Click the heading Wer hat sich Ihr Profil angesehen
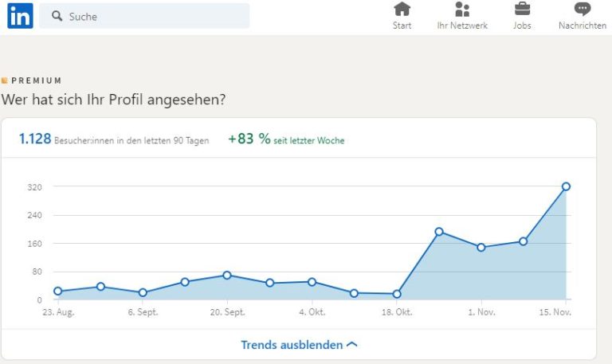Image resolution: width=612 pixels, height=364 pixels. [113, 100]
